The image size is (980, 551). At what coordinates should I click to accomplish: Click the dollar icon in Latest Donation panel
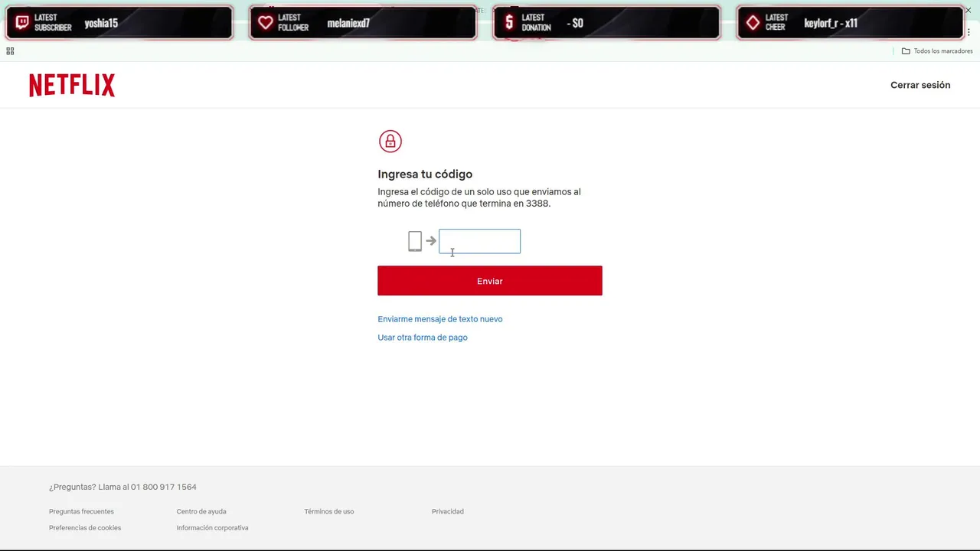[x=509, y=23]
